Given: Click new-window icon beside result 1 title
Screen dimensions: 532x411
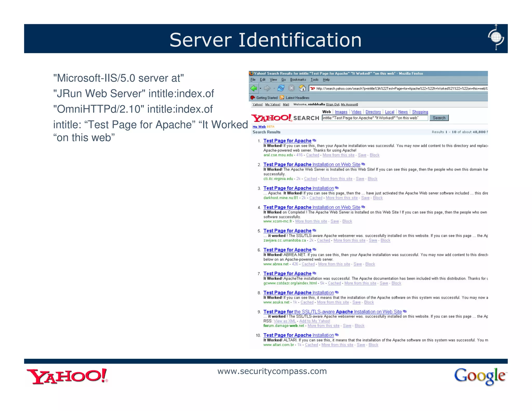Looking at the screenshot, I should click(314, 141).
